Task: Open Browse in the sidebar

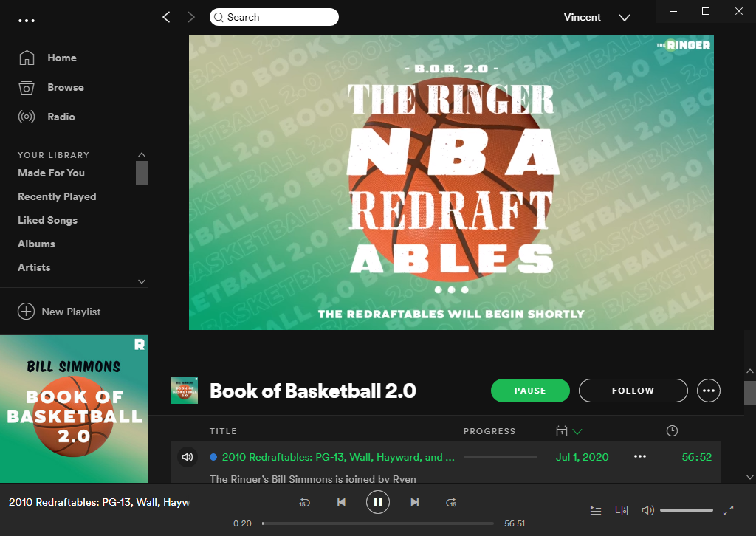Action: pos(66,87)
